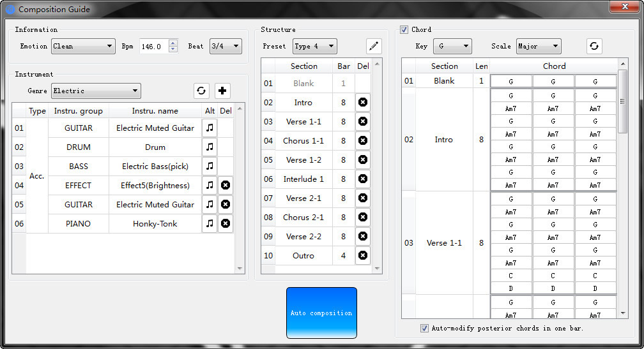
Task: Refresh chords with the reload icon
Action: (594, 46)
